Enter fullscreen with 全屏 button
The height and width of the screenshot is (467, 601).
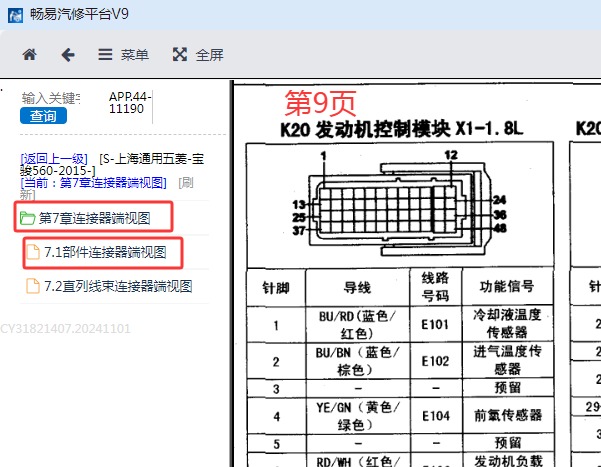pyautogui.click(x=198, y=55)
